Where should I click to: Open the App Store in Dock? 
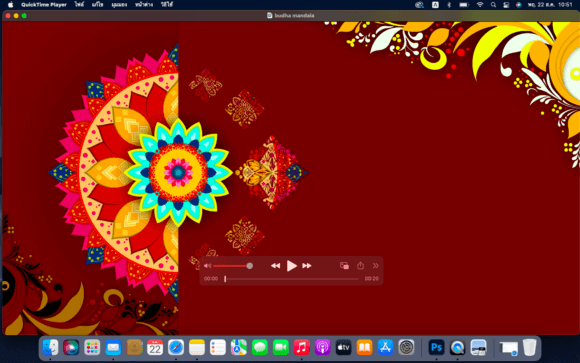[385, 347]
